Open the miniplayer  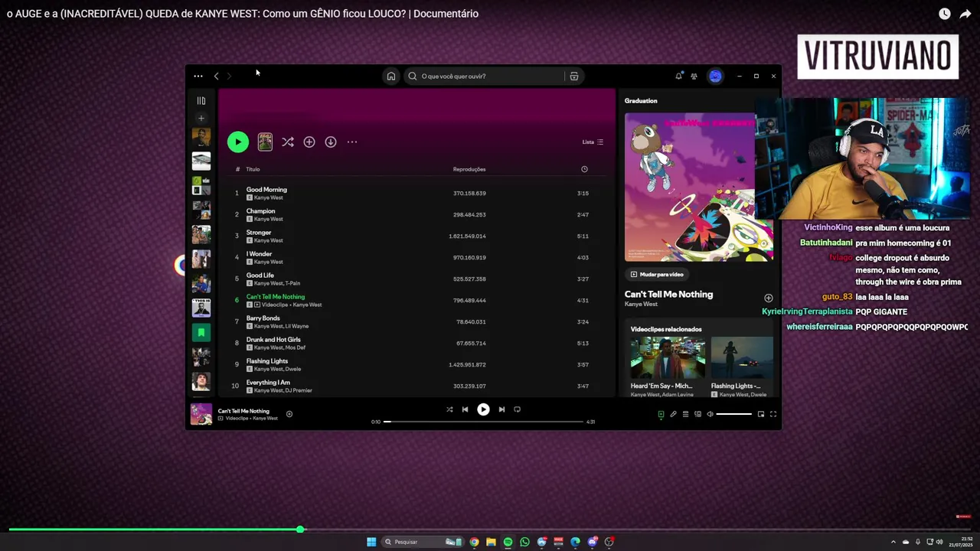point(761,414)
